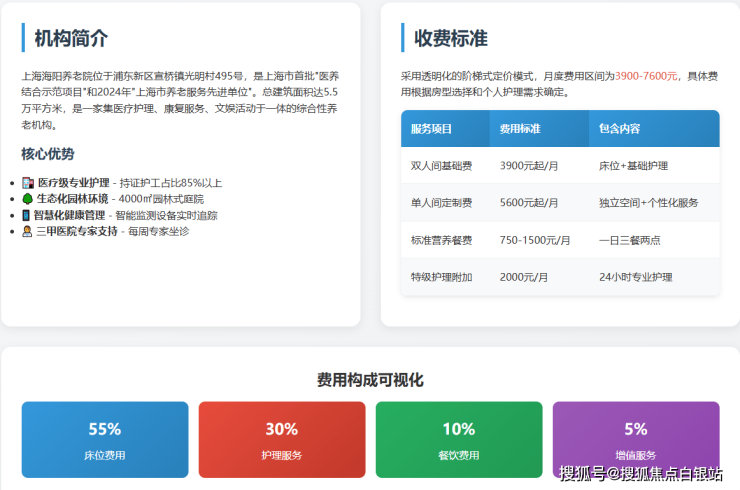The width and height of the screenshot is (740, 490).
Task: Click the red 3900-7600元 price range text
Action: [646, 76]
